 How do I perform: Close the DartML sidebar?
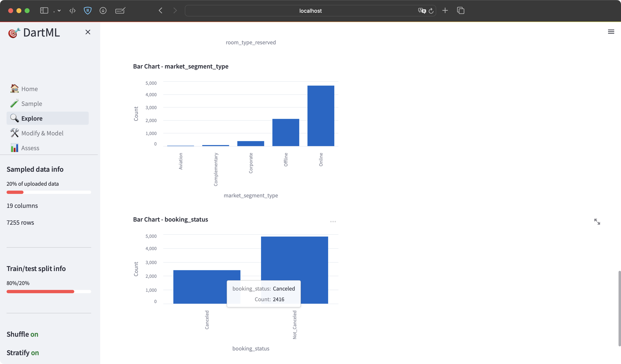(x=88, y=32)
